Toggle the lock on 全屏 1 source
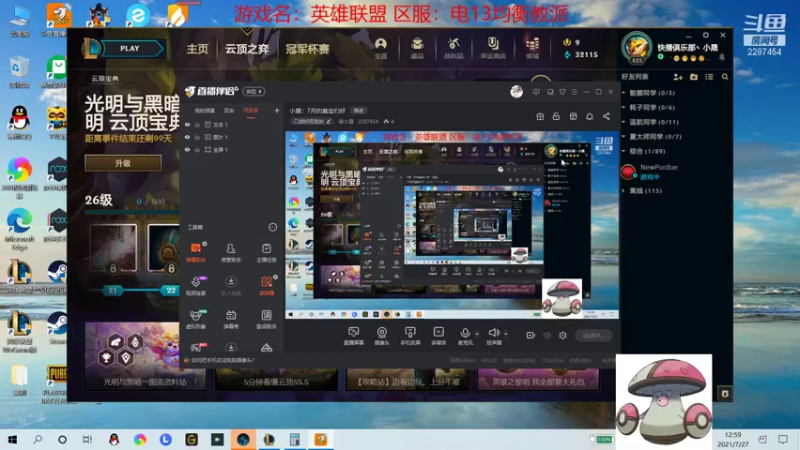Image resolution: width=800 pixels, height=450 pixels. pos(197,149)
